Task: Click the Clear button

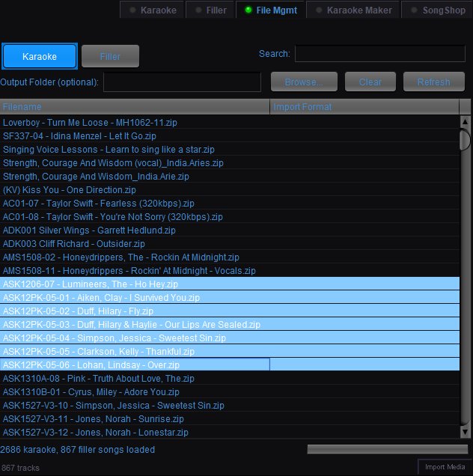Action: (x=370, y=82)
